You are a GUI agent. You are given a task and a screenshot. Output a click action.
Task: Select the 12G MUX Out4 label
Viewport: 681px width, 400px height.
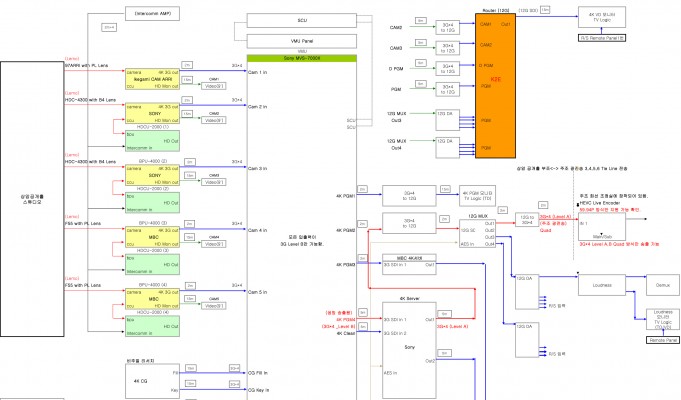click(x=397, y=144)
